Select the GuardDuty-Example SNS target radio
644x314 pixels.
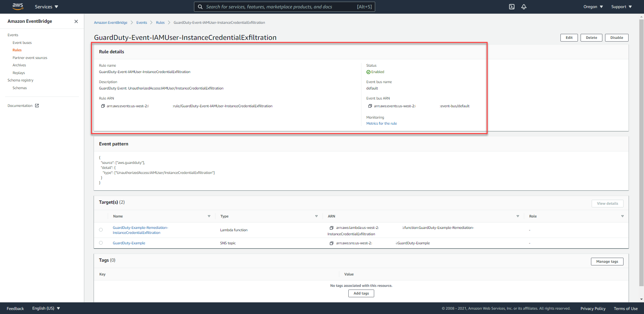coord(101,243)
